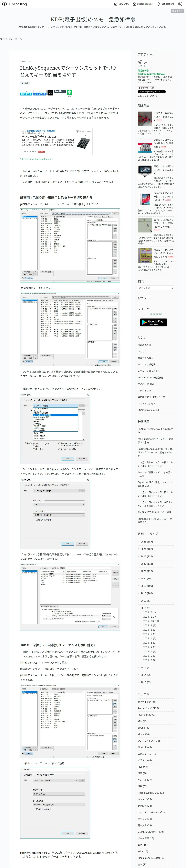Click the search magnifier icon
The image size is (186, 868).
pyautogui.click(x=172, y=287)
